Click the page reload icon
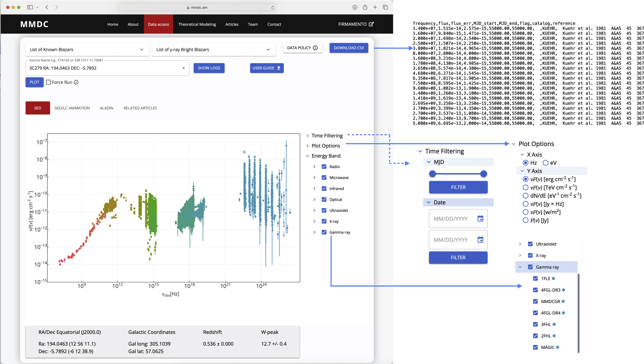The width and height of the screenshot is (644, 364). click(x=272, y=7)
